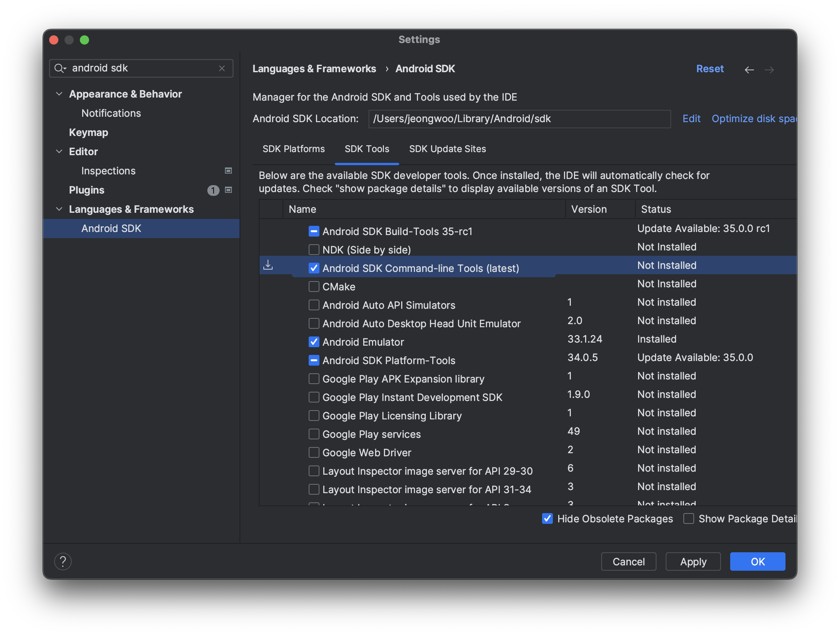Enable the NDK (Side by side) checkbox
The image size is (840, 636).
314,250
